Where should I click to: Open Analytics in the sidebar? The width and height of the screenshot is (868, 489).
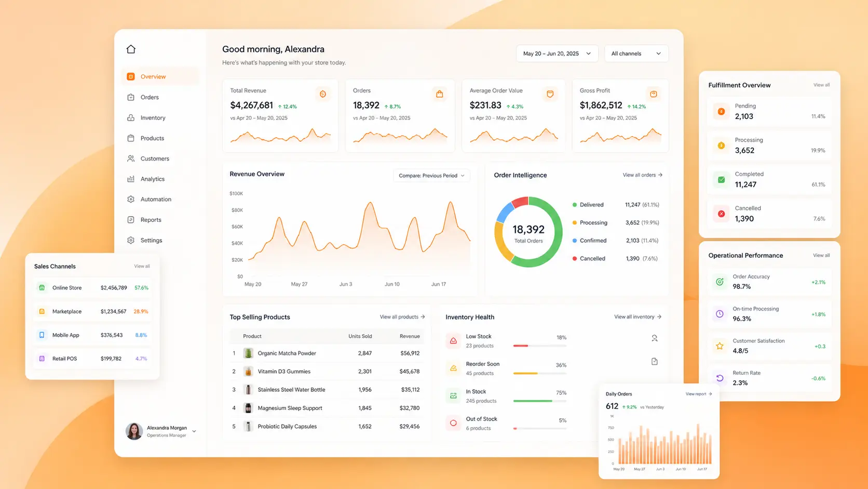coord(160,179)
